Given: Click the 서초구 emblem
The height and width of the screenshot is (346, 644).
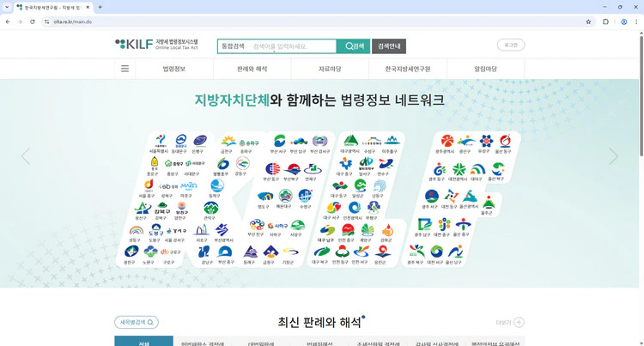Looking at the screenshot, I should (x=201, y=229).
